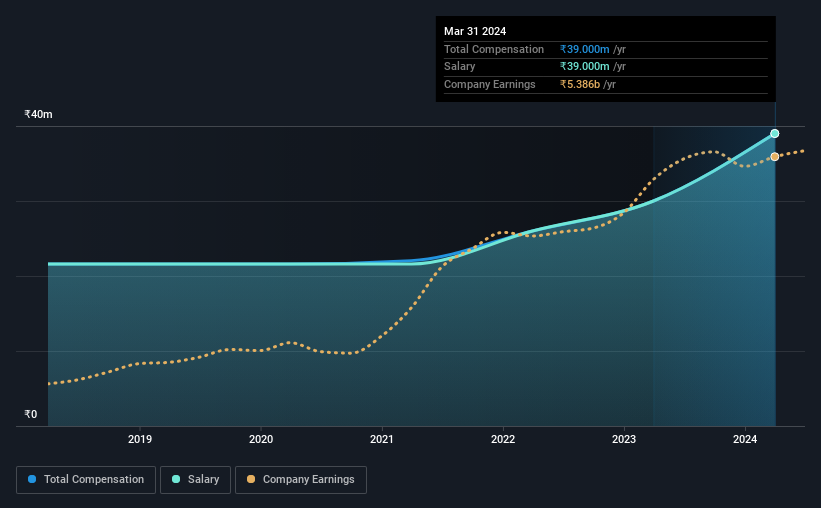Click the 2021 x-axis label
The width and height of the screenshot is (821, 508).
382,439
